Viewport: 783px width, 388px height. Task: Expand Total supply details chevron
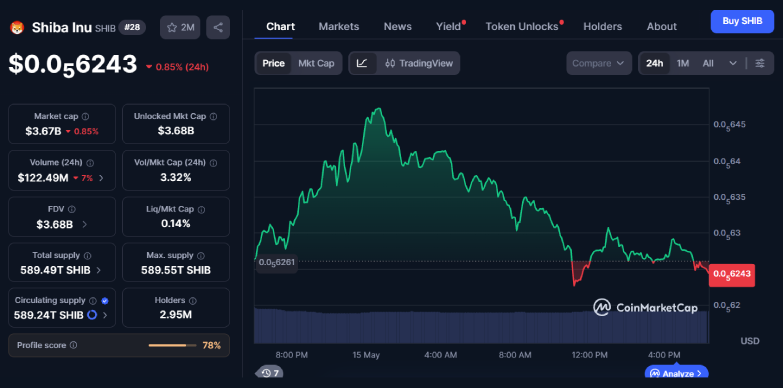coord(98,270)
